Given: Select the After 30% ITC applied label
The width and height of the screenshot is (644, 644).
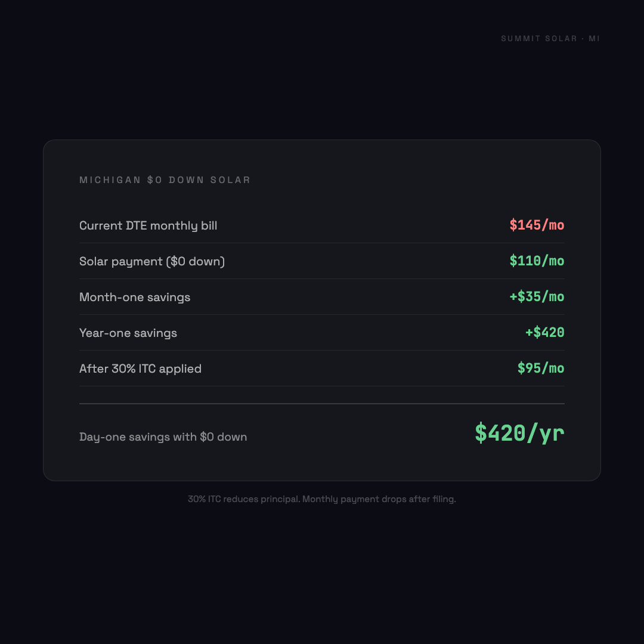Looking at the screenshot, I should point(140,369).
